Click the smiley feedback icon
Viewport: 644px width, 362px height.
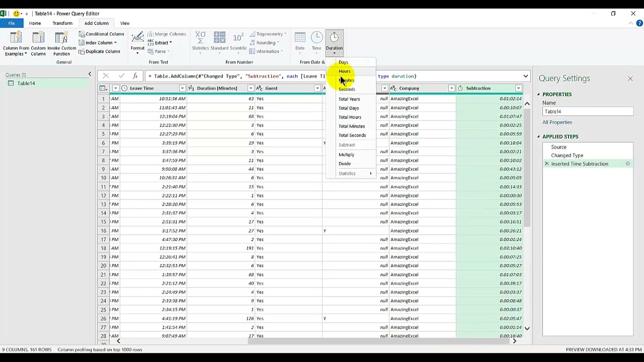click(16, 14)
